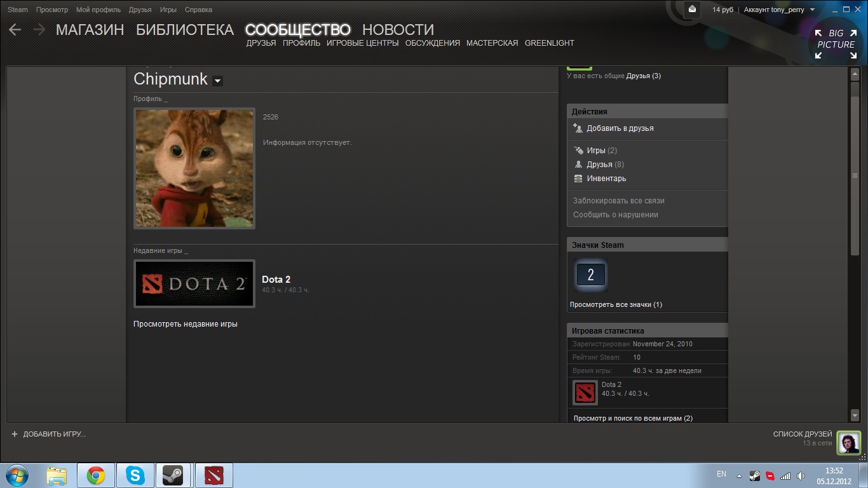
Task: Click the inbox envelope icon
Action: click(x=692, y=10)
